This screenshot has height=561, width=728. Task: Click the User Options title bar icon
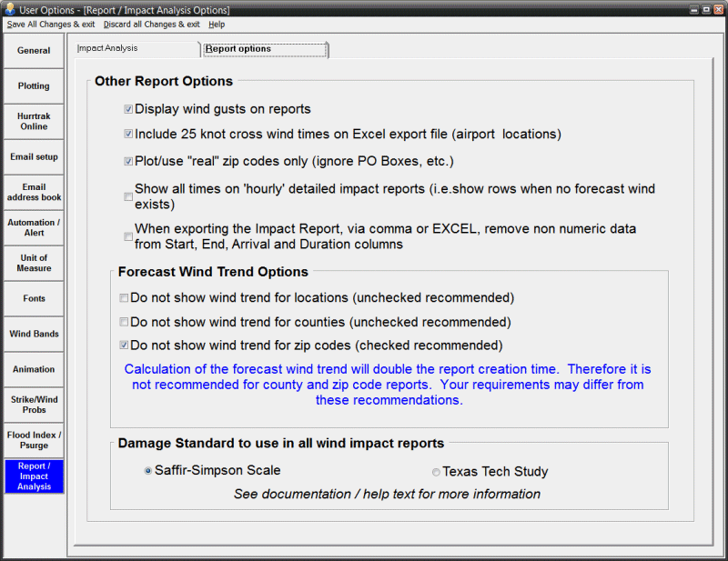(9, 9)
